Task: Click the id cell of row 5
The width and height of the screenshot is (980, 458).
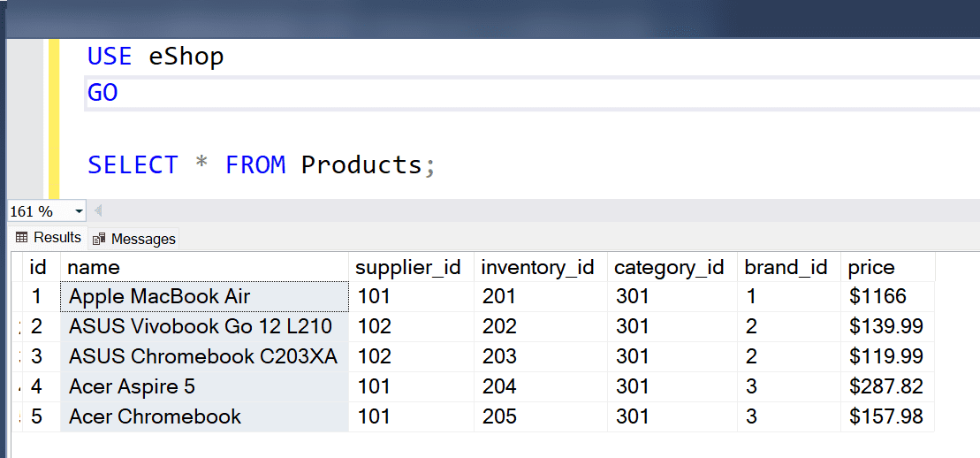Action: (x=42, y=416)
